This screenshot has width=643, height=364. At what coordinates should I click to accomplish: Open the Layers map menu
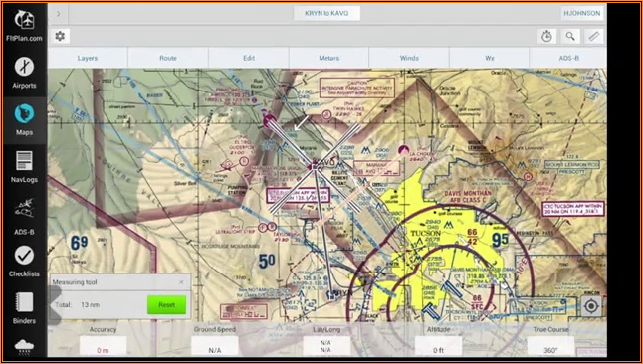88,58
